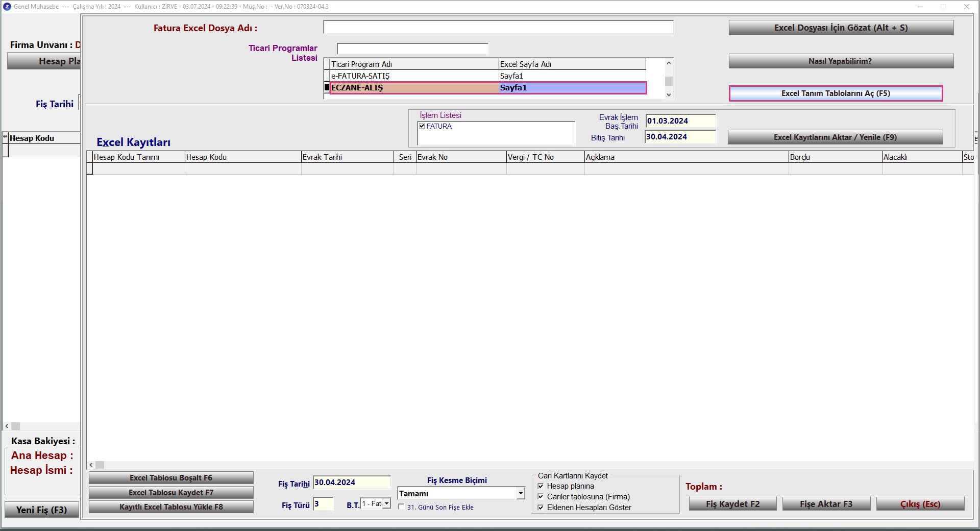The image size is (980, 531).
Task: Click the Çıkış (Esc) button
Action: click(920, 504)
